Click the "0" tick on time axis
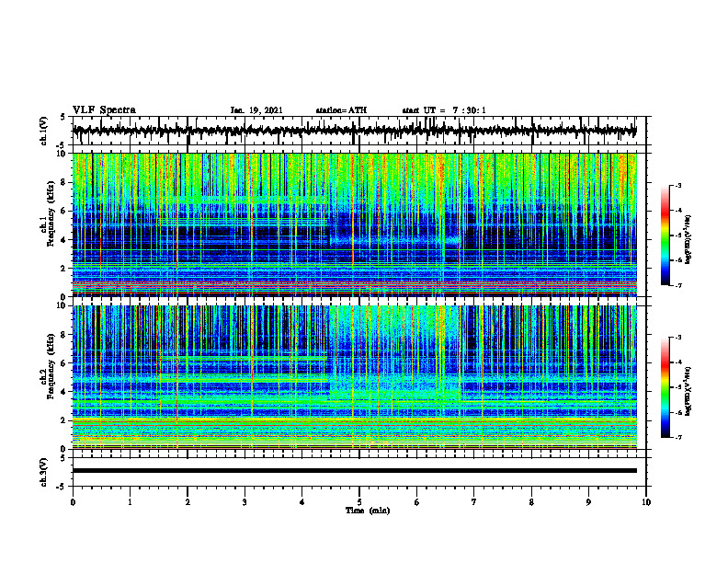This screenshot has width=728, height=563. click(x=73, y=502)
